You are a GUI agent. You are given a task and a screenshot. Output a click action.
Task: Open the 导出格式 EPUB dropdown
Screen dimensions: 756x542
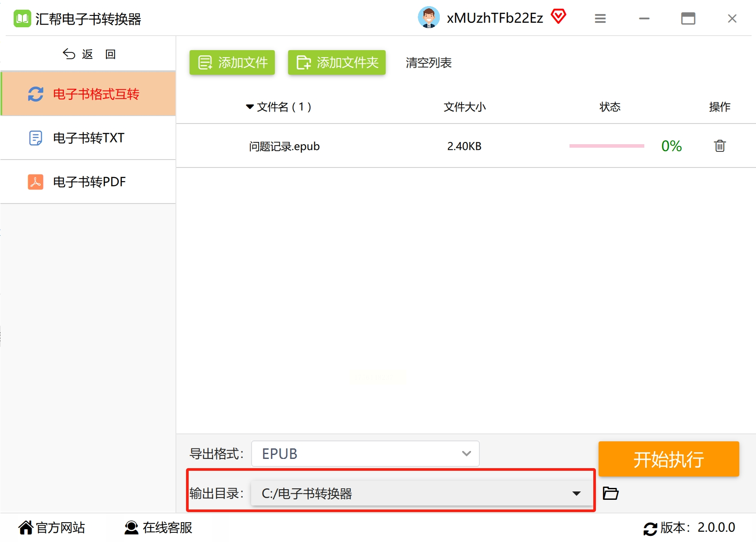coord(365,454)
